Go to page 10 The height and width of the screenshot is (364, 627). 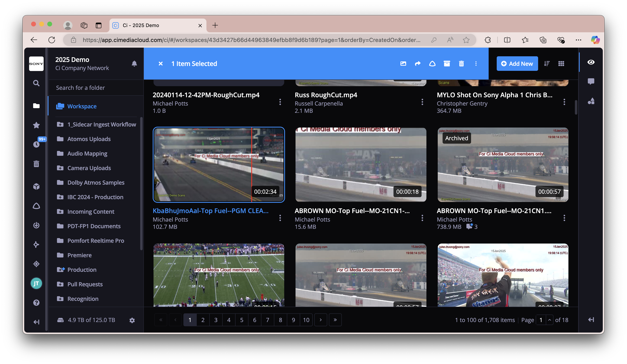[x=306, y=320]
